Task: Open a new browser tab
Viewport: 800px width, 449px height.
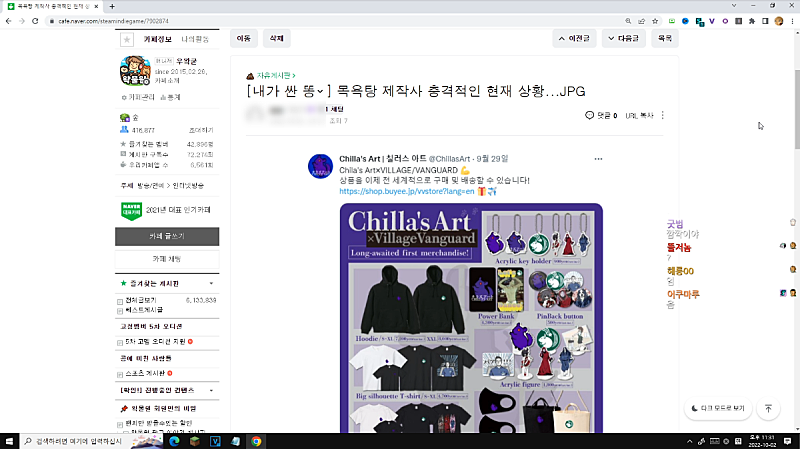Action: coord(112,6)
